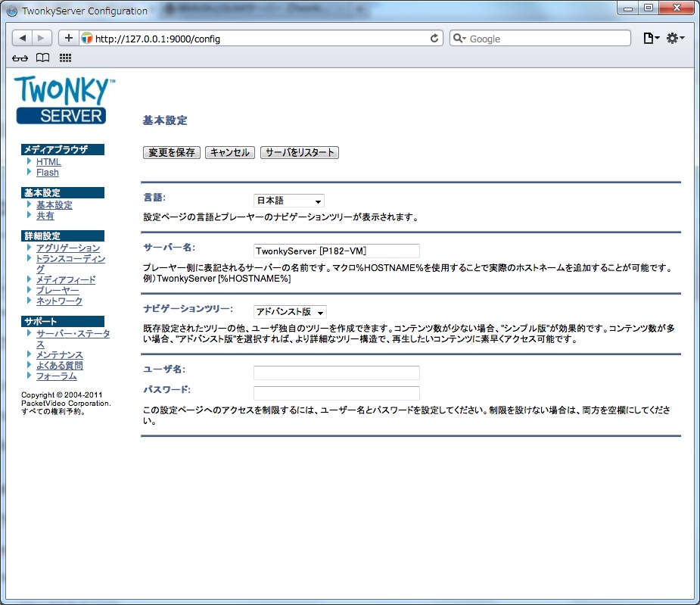Open the よくある質問 link
Screen dimensions: 700x605
(x=59, y=366)
